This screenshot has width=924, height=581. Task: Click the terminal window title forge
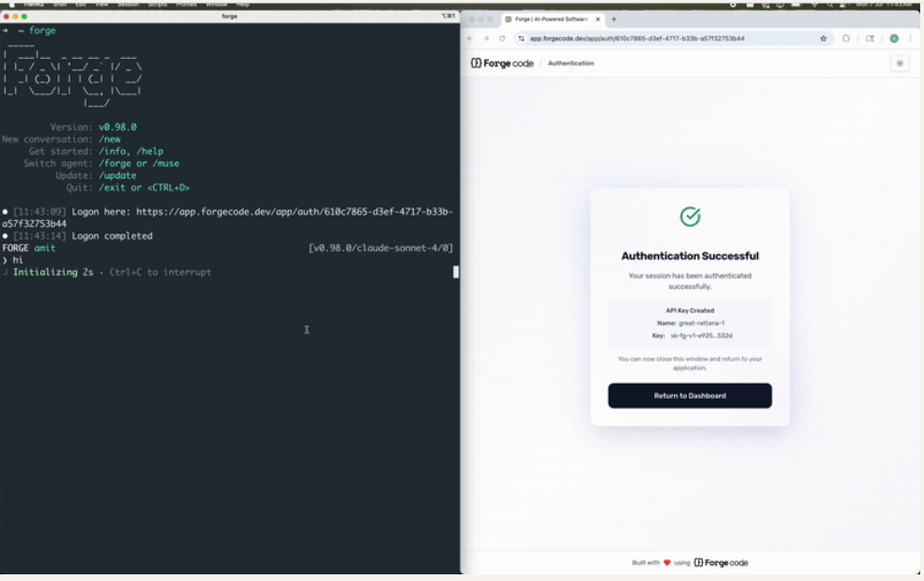click(x=229, y=16)
